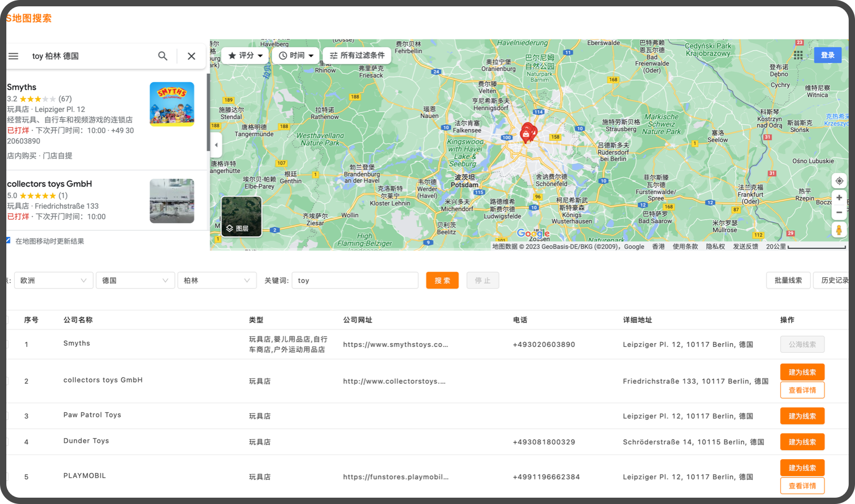
Task: Click the results list vertical scrollbar
Action: (x=208, y=113)
